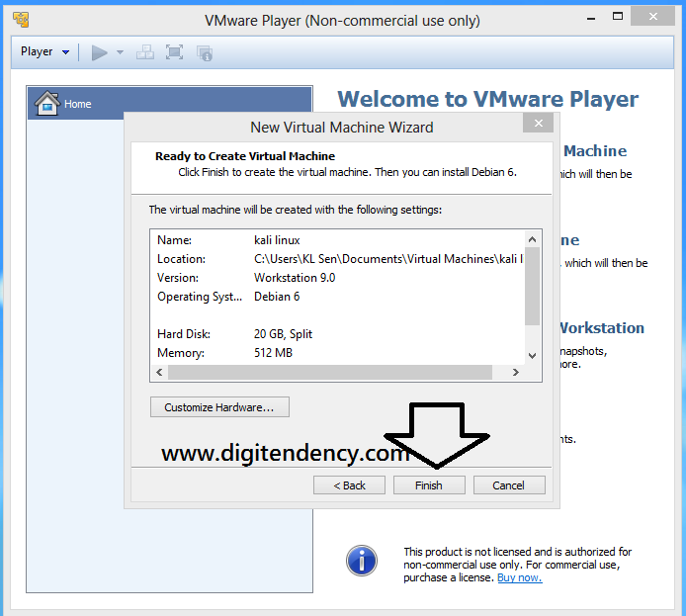Click the settings list scroll right arrow
The image size is (686, 616).
pyautogui.click(x=515, y=373)
